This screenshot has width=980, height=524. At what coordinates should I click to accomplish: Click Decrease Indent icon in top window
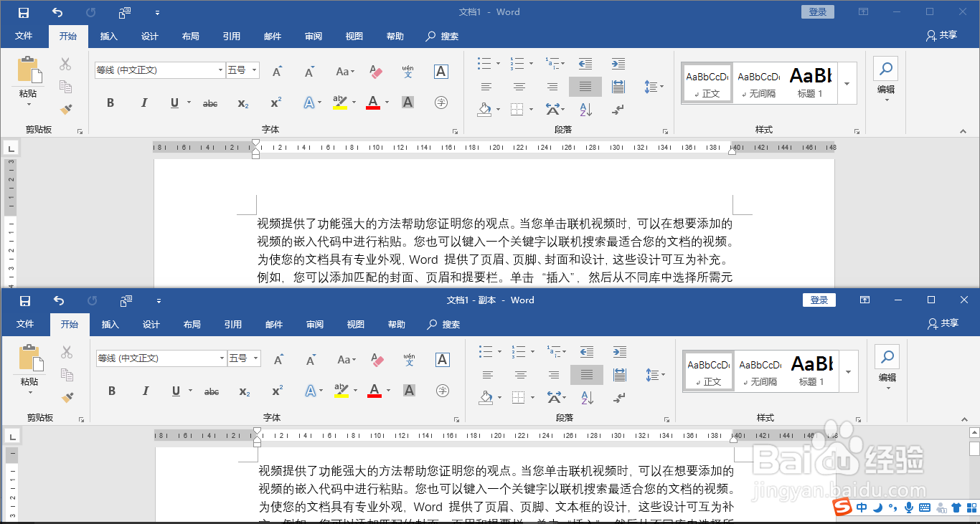coord(585,64)
